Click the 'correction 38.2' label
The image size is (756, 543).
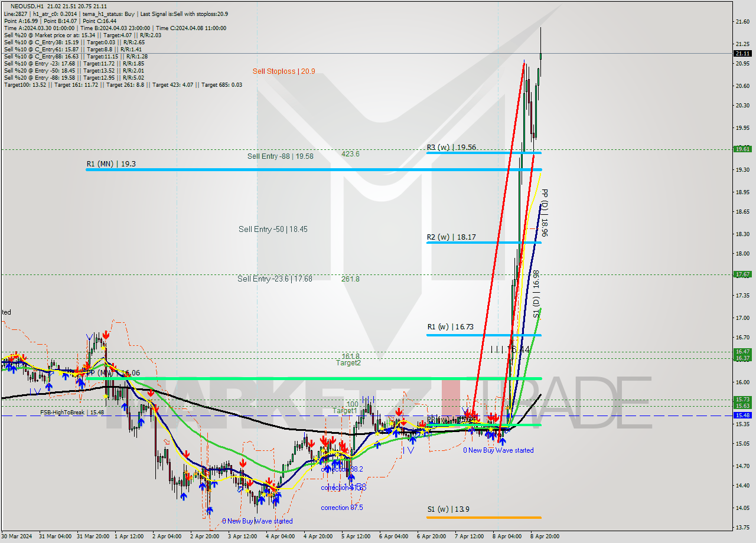(342, 469)
